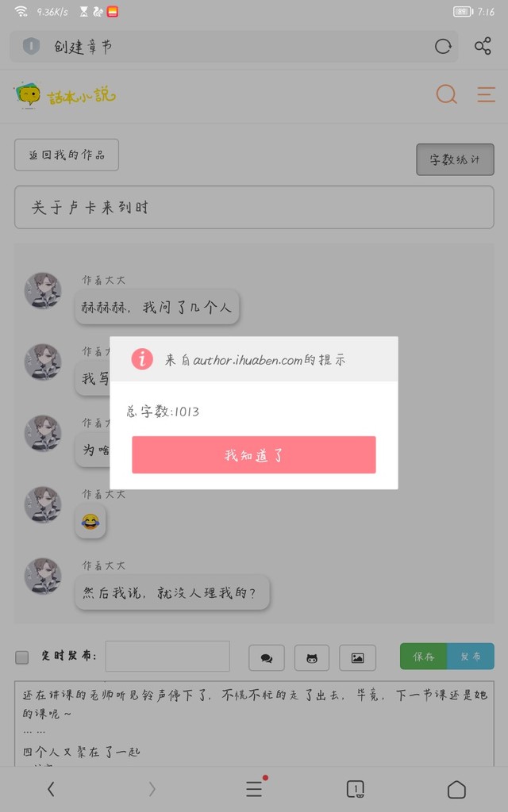Screen dimensions: 508x812
Task: Choose character via cat face icon
Action: [311, 657]
